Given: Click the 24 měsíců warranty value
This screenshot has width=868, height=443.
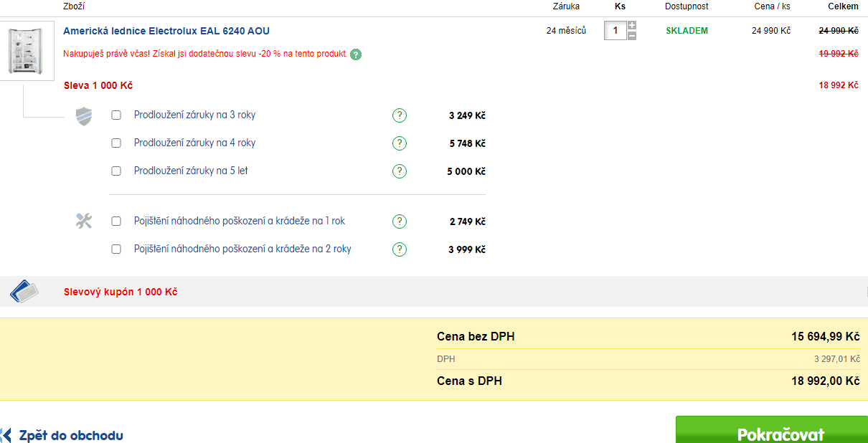Looking at the screenshot, I should 566,31.
